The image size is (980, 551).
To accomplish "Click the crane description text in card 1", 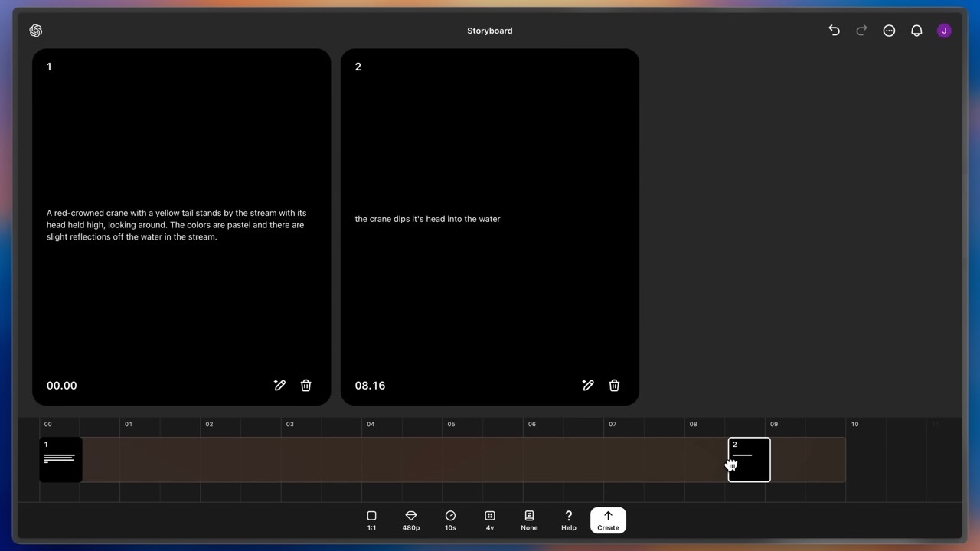I will 176,225.
